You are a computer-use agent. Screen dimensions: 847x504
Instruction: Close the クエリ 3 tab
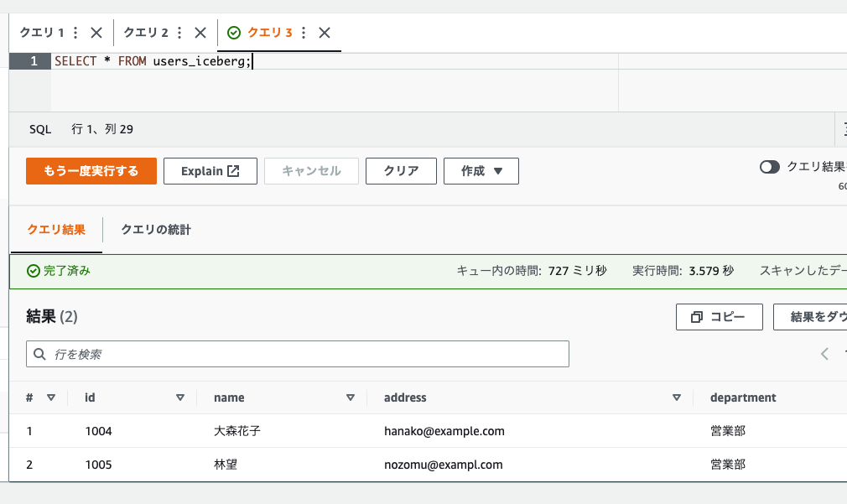[x=325, y=33]
